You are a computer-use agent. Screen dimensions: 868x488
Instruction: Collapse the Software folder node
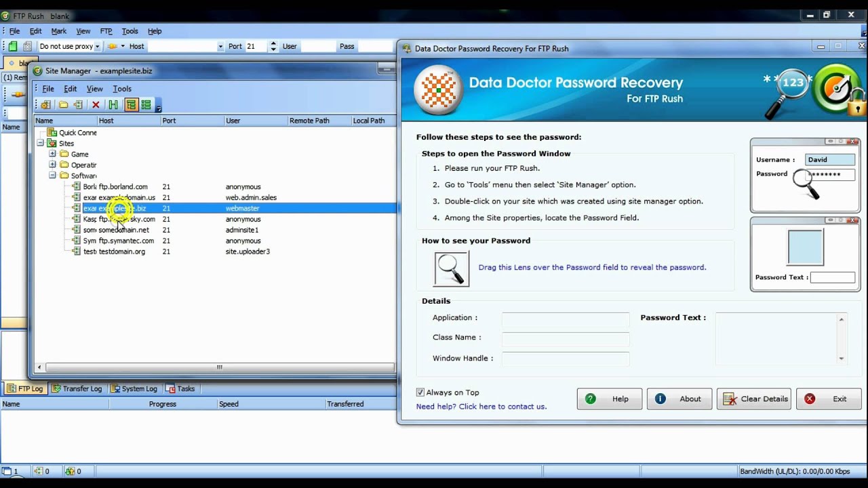52,176
